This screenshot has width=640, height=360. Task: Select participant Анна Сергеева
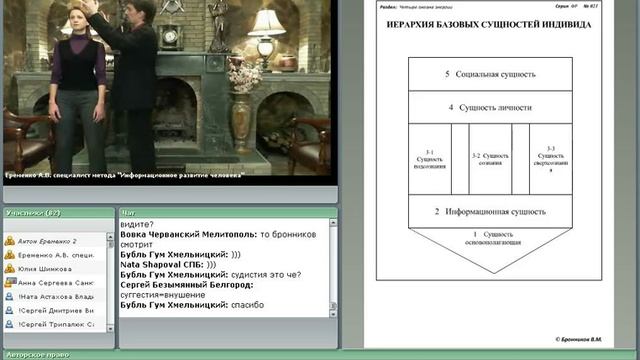(x=55, y=282)
